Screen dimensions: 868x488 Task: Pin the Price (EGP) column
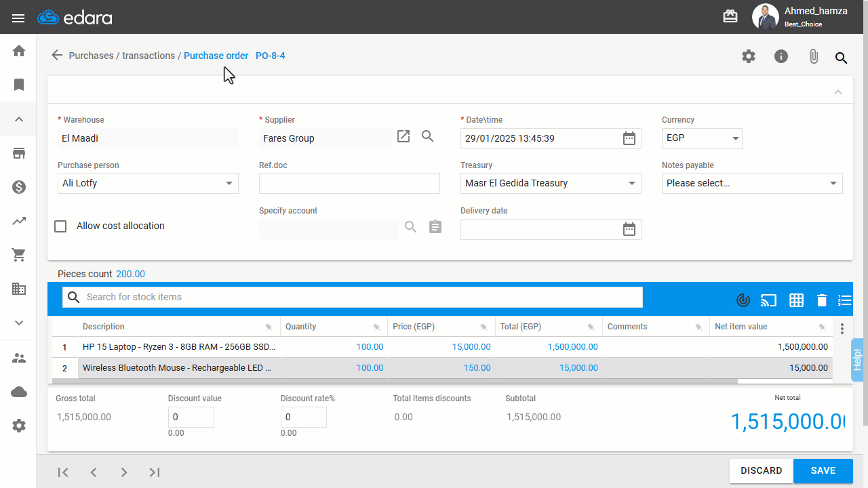pyautogui.click(x=484, y=327)
